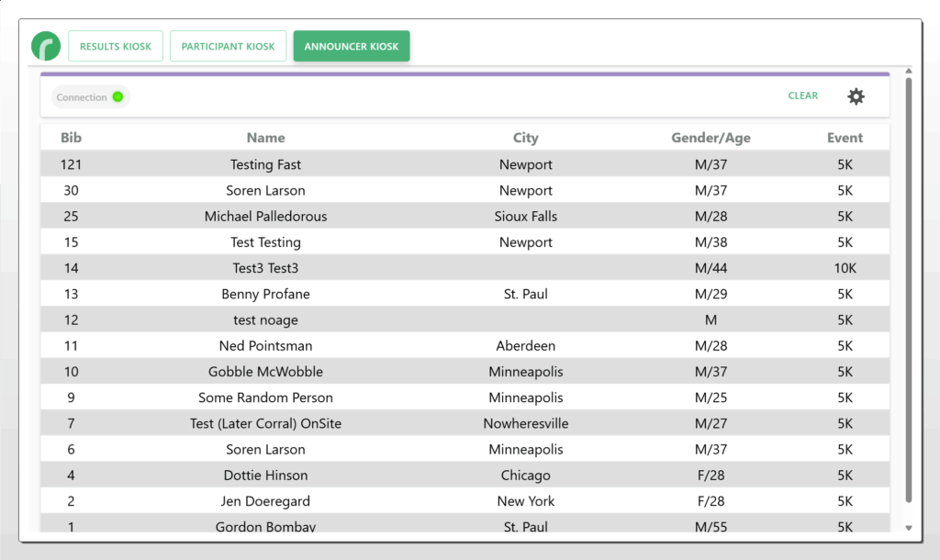Click the City column header
The width and height of the screenshot is (940, 560).
(525, 138)
